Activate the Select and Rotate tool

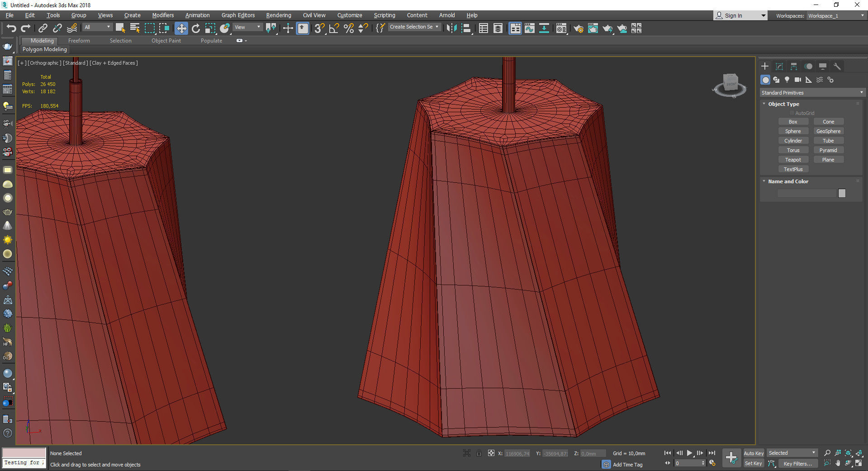pyautogui.click(x=196, y=29)
